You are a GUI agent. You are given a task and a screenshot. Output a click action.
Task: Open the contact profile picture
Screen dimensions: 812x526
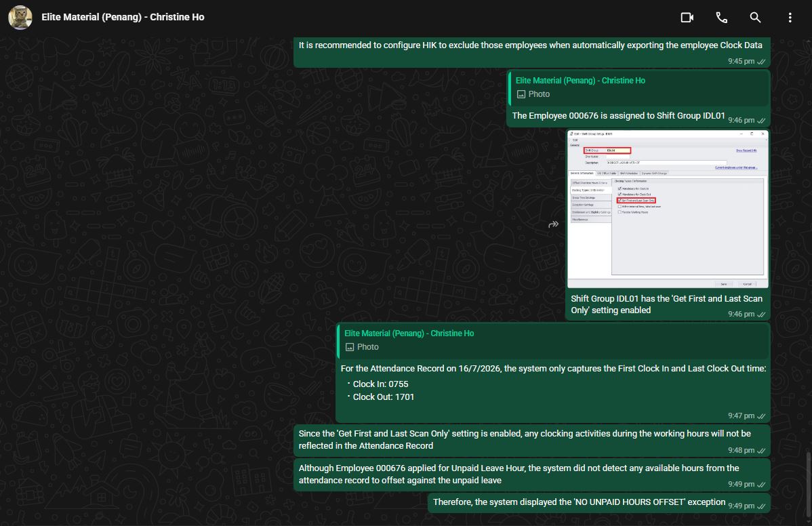point(20,18)
